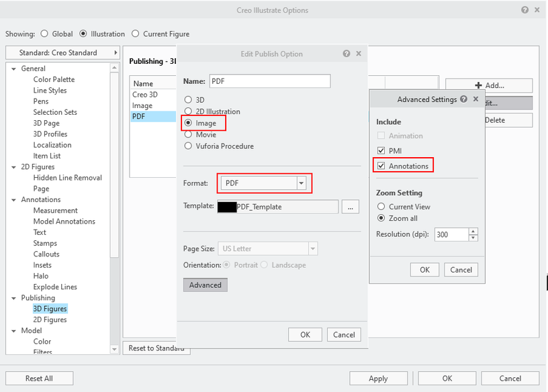Select the Movie radio button
Viewport: 548px width, 392px height.
point(188,135)
